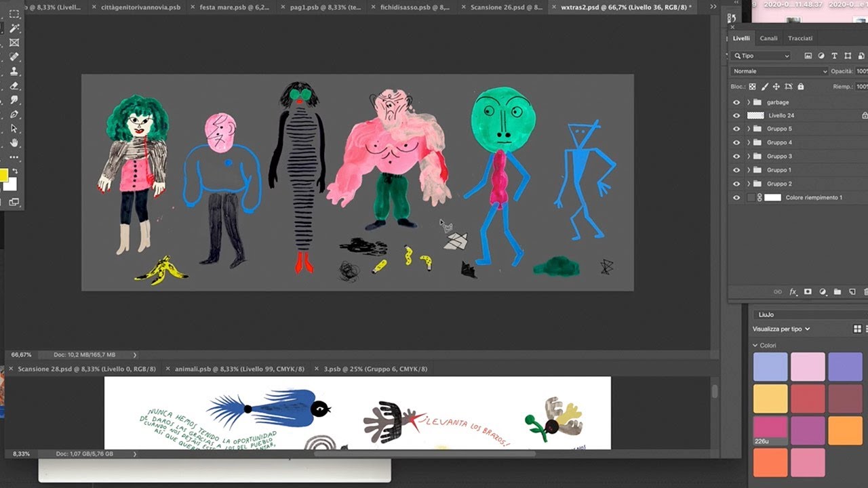This screenshot has height=488, width=868.
Task: Choose the yellow swatch in Colori
Action: tap(770, 399)
